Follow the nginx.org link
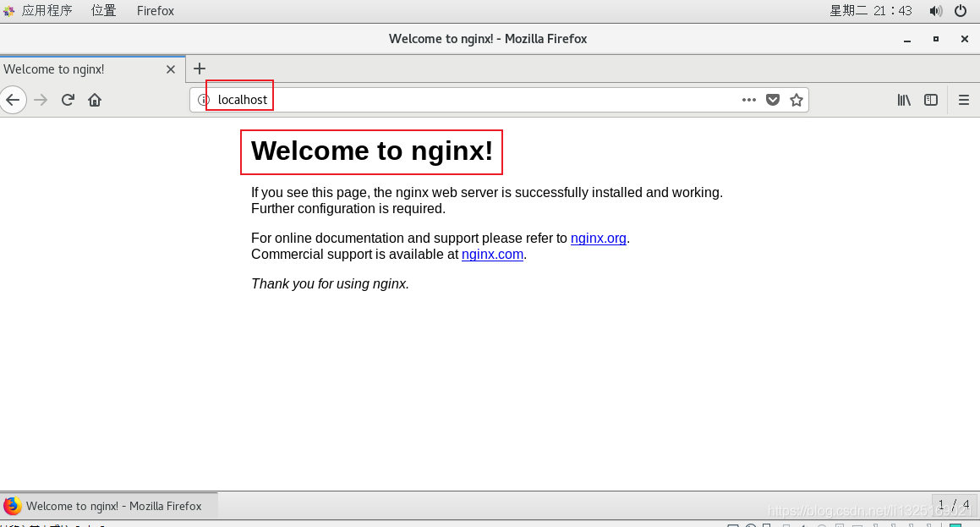The image size is (980, 527). (598, 239)
